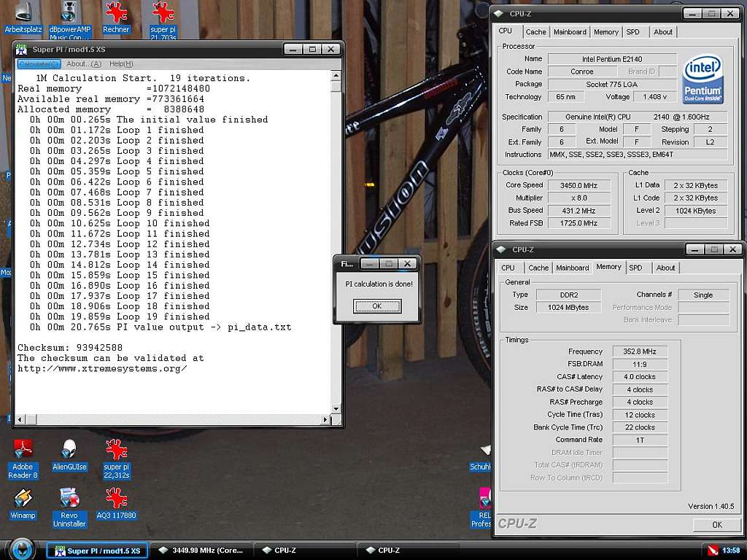
Task: Open Mainboard tab in lower CPU-Z window
Action: (572, 268)
